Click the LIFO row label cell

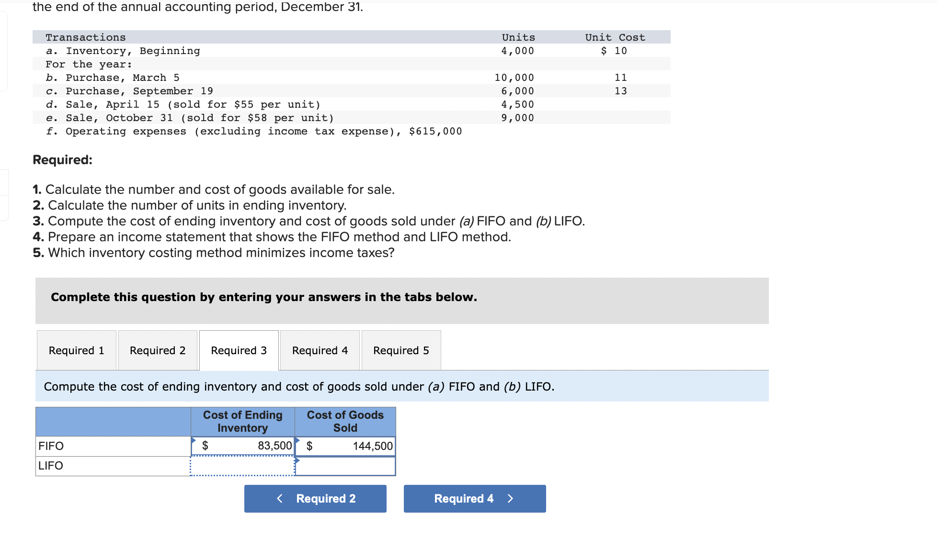[x=113, y=466]
